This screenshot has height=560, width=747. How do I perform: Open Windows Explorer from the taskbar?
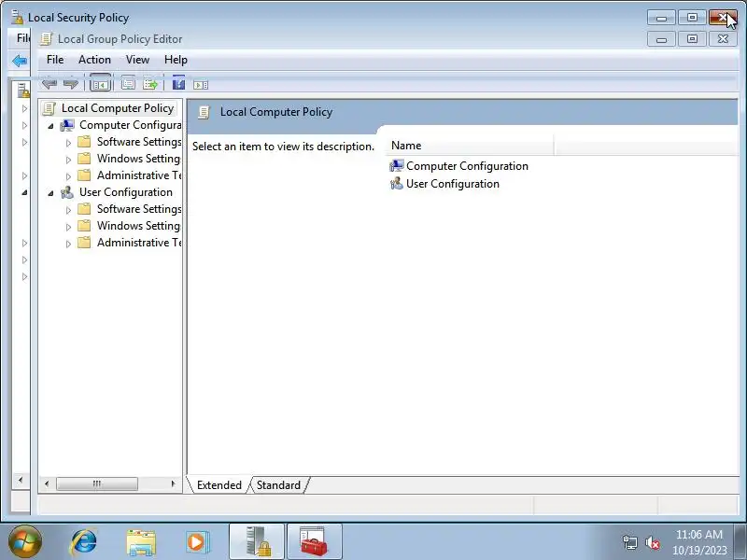141,542
